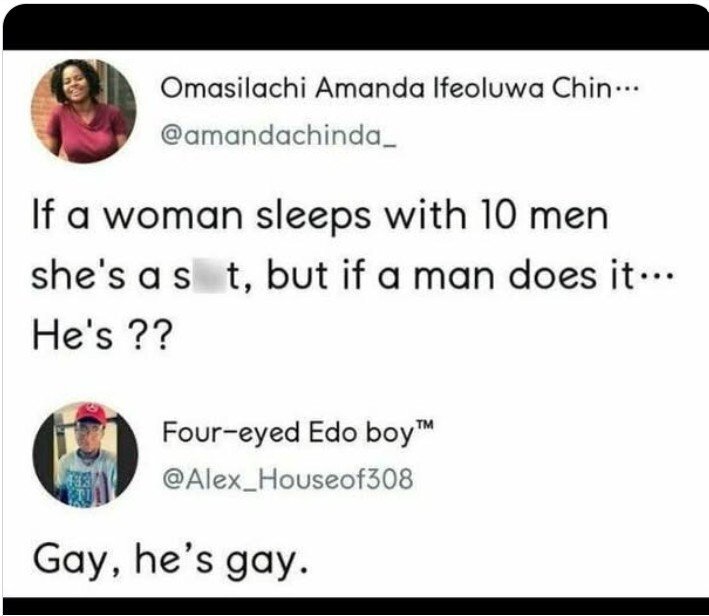This screenshot has height=616, width=709.
Task: Open Omasilachi Amanda's profile picture
Action: tap(84, 111)
